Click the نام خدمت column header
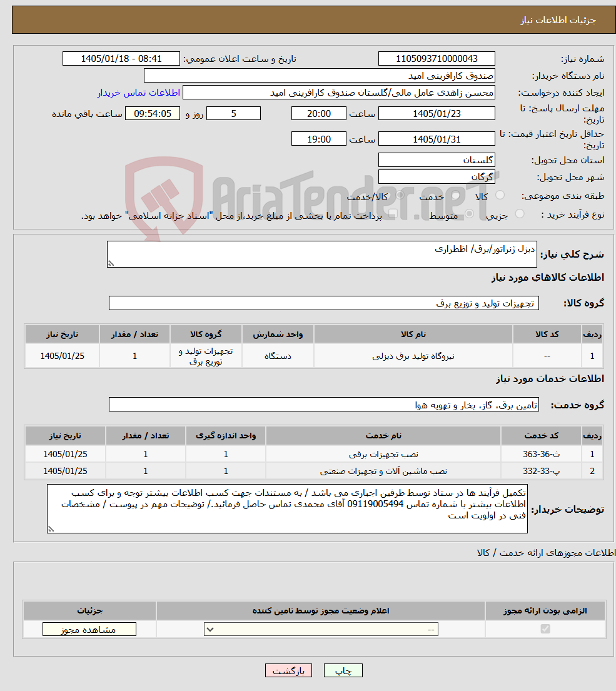The image size is (616, 691). click(x=383, y=435)
